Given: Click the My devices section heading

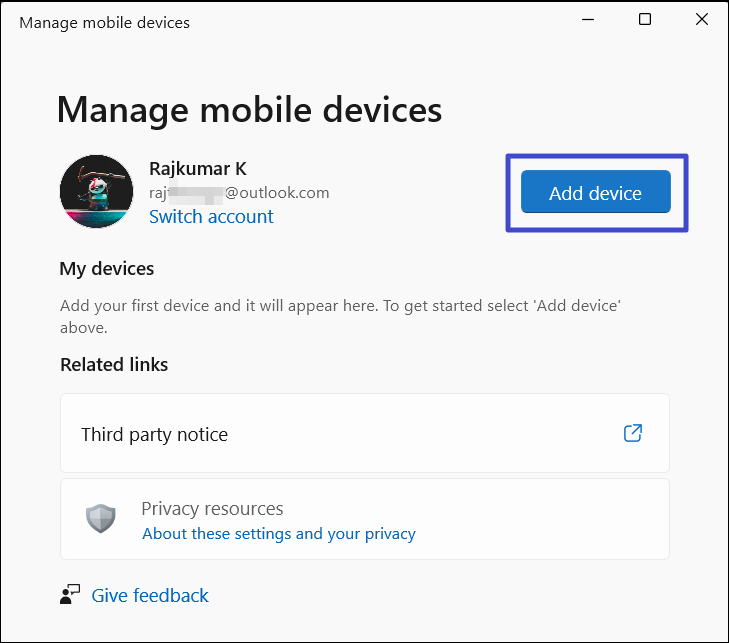Looking at the screenshot, I should [107, 268].
